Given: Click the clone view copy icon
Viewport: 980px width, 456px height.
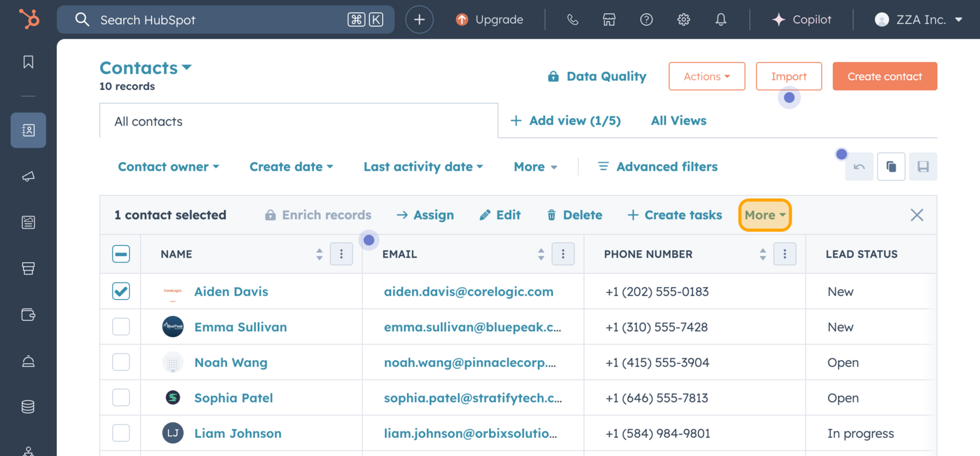Looking at the screenshot, I should point(891,167).
